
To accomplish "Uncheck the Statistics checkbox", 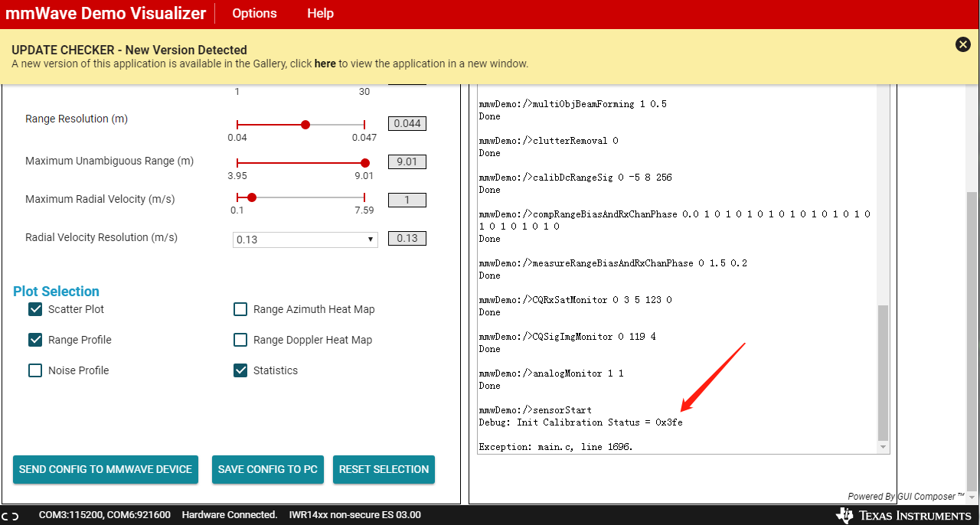I will pos(240,370).
